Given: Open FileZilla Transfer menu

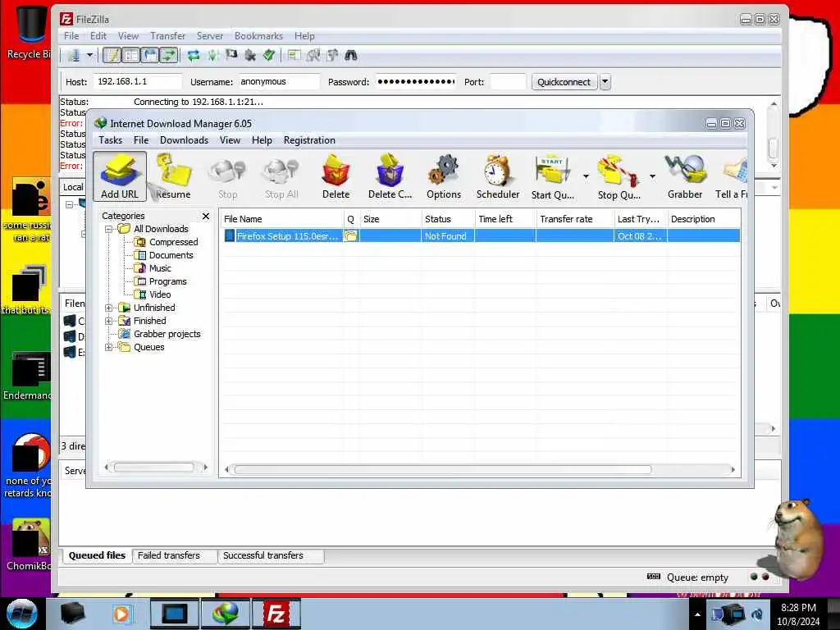Looking at the screenshot, I should pos(167,36).
